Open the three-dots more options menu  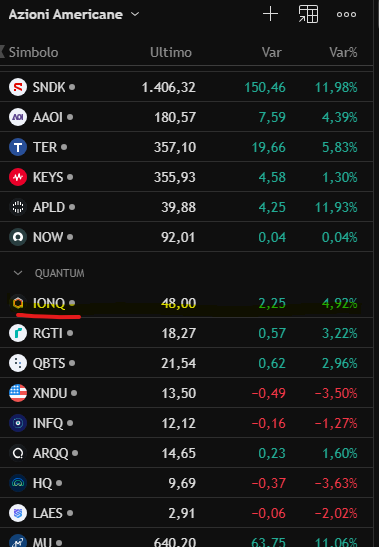347,14
